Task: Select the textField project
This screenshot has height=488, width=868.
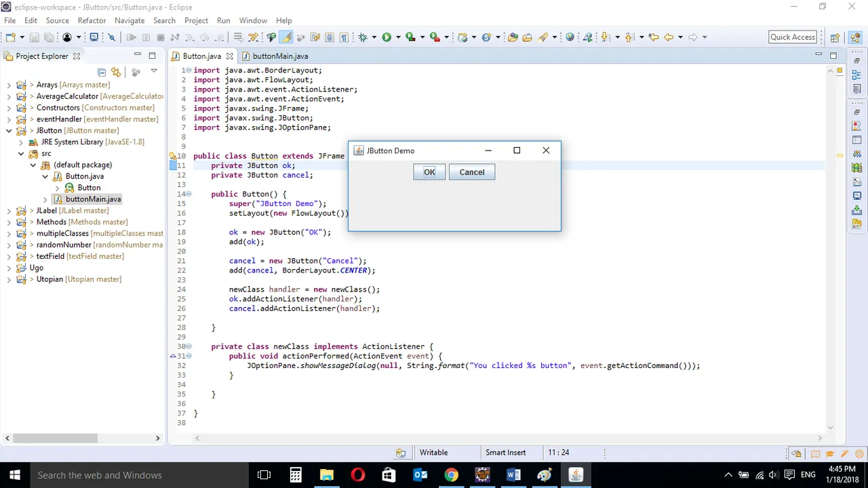Action: click(x=80, y=256)
